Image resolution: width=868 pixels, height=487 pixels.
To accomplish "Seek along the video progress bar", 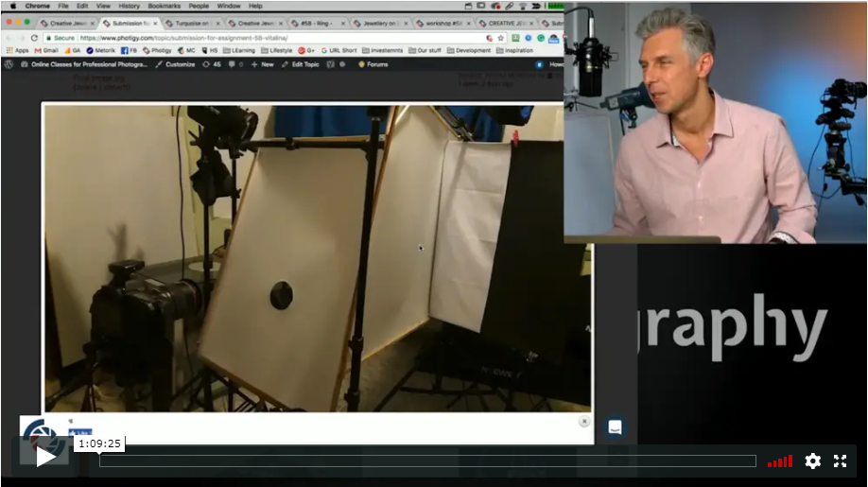I will pyautogui.click(x=427, y=461).
